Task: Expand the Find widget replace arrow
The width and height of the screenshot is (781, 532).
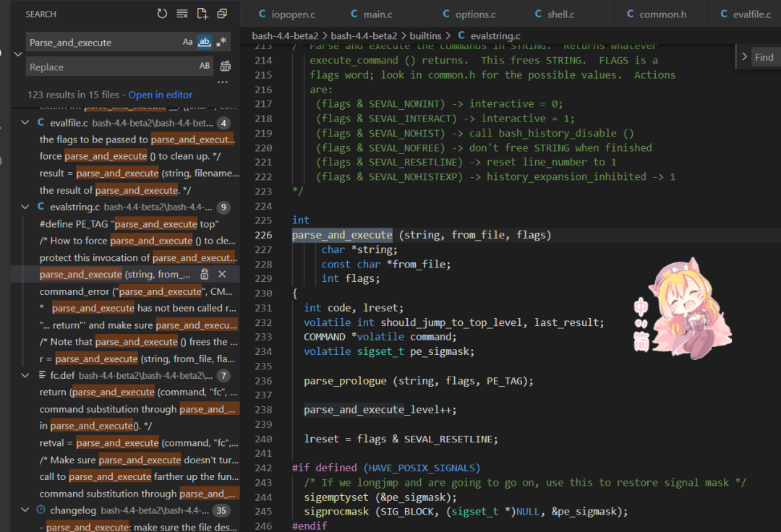Action: click(744, 56)
